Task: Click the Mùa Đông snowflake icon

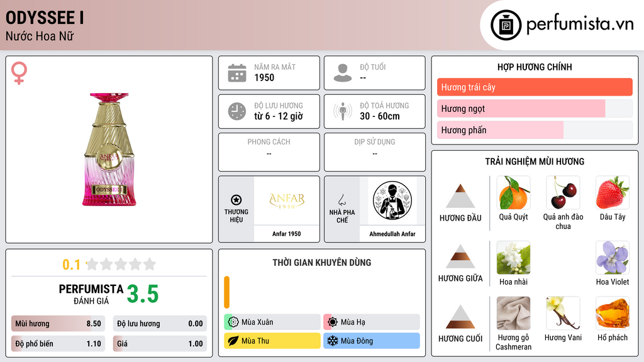Action: click(333, 341)
